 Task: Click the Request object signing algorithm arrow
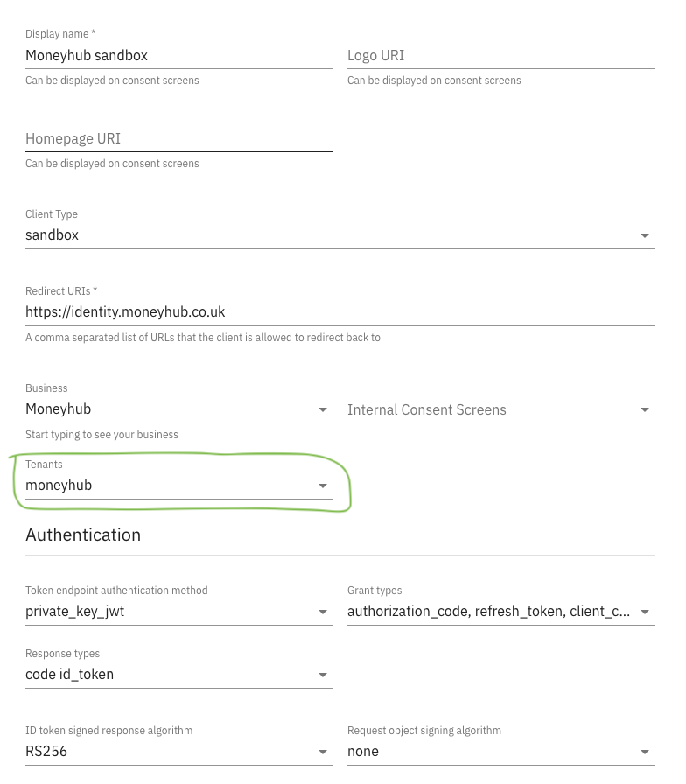point(645,752)
